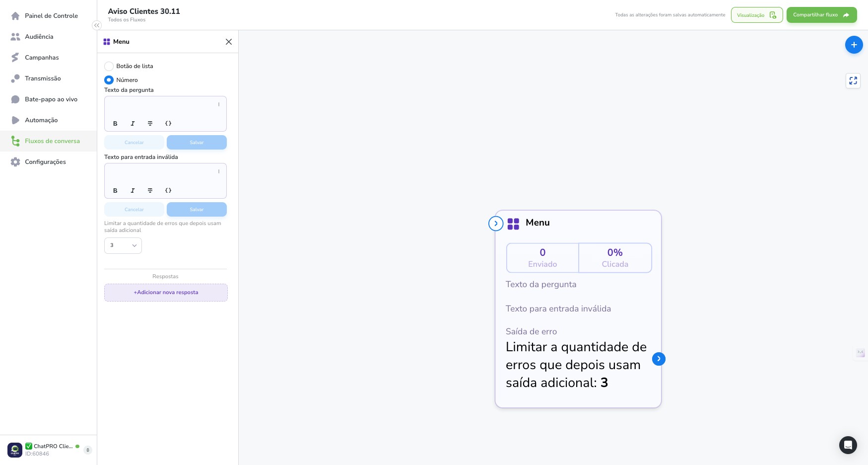Close the Menu settings panel
This screenshot has height=465, width=868.
point(229,42)
